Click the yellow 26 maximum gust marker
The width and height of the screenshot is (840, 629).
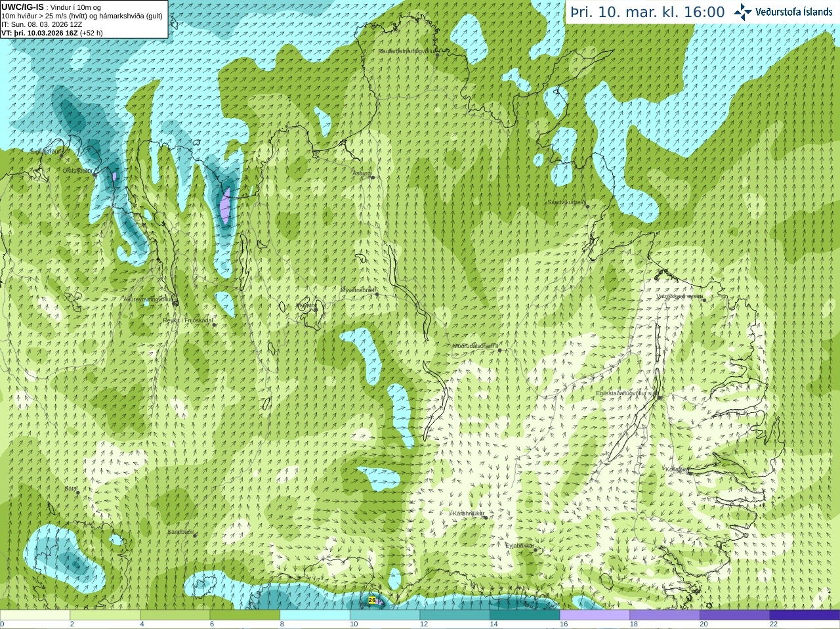pos(372,600)
